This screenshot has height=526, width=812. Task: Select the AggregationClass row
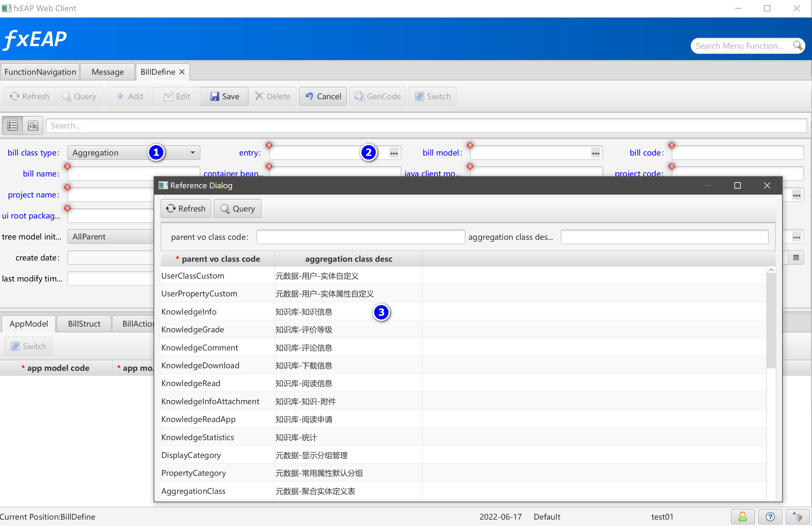[463, 491]
